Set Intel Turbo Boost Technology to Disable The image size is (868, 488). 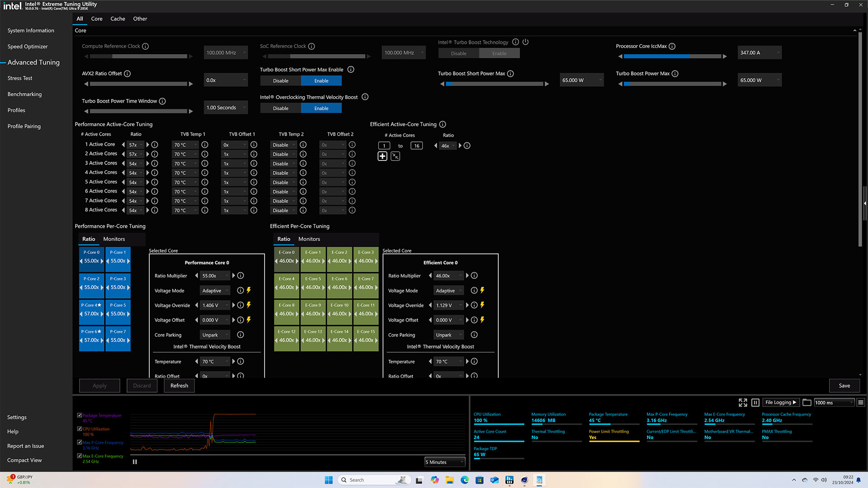pyautogui.click(x=458, y=53)
